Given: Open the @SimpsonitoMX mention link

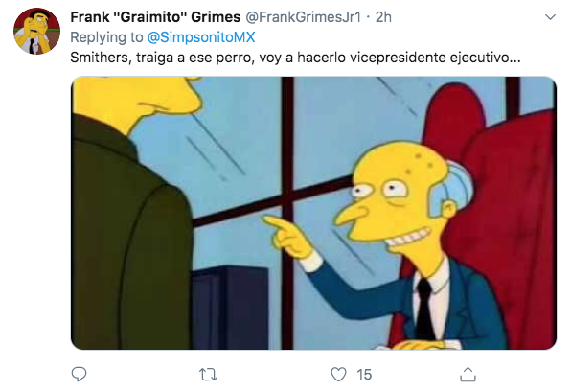Looking at the screenshot, I should (x=201, y=37).
